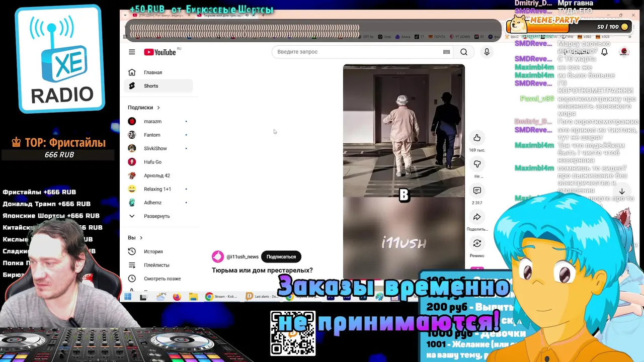Click the Shorts video player
Viewport: 644px width, 362px height.
pos(404,171)
